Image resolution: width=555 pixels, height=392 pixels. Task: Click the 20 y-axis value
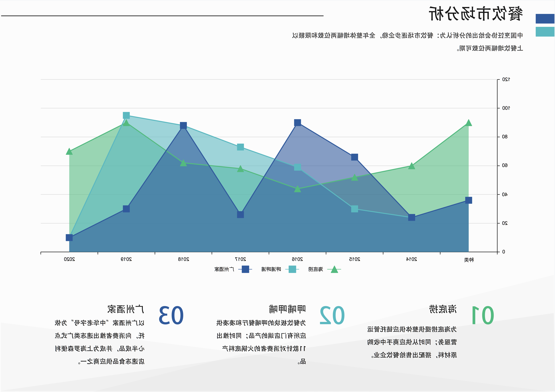pos(505,223)
